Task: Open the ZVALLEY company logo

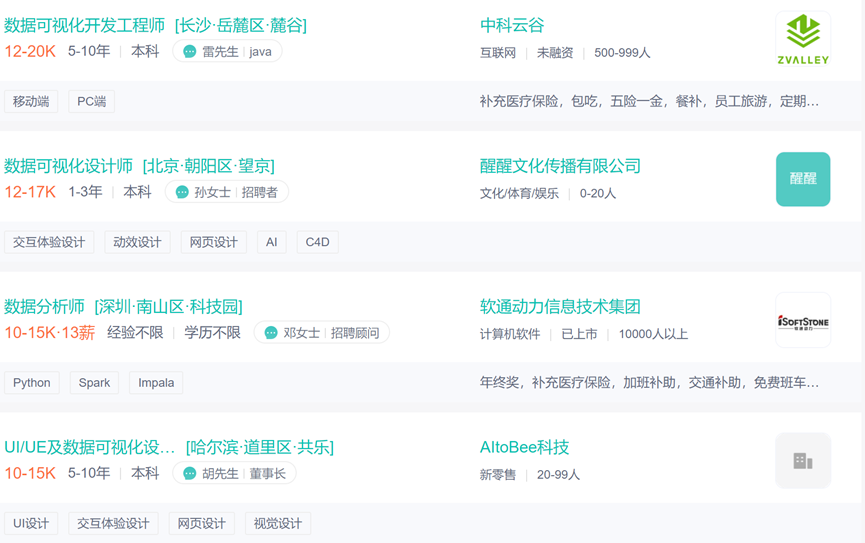Action: tap(803, 39)
